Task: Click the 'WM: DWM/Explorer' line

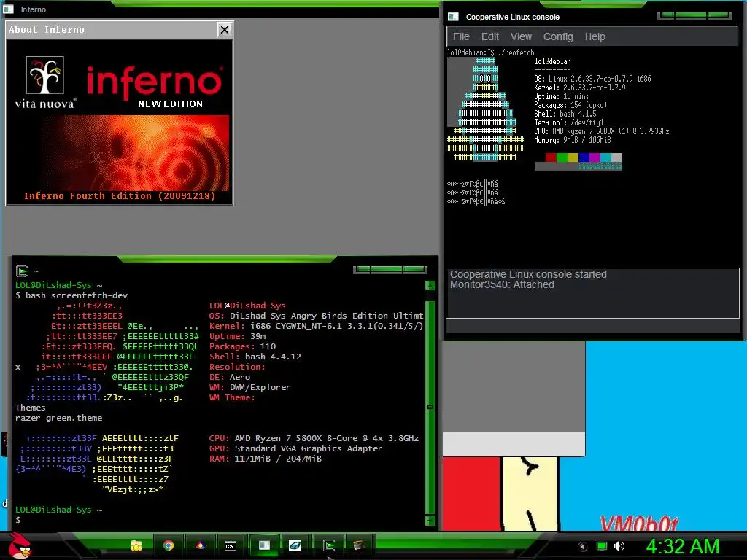Action: coord(249,387)
